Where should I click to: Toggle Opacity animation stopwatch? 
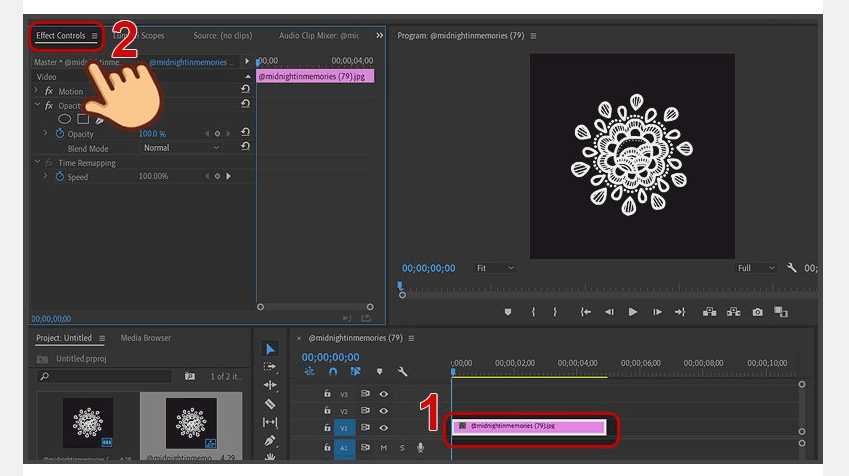(60, 133)
